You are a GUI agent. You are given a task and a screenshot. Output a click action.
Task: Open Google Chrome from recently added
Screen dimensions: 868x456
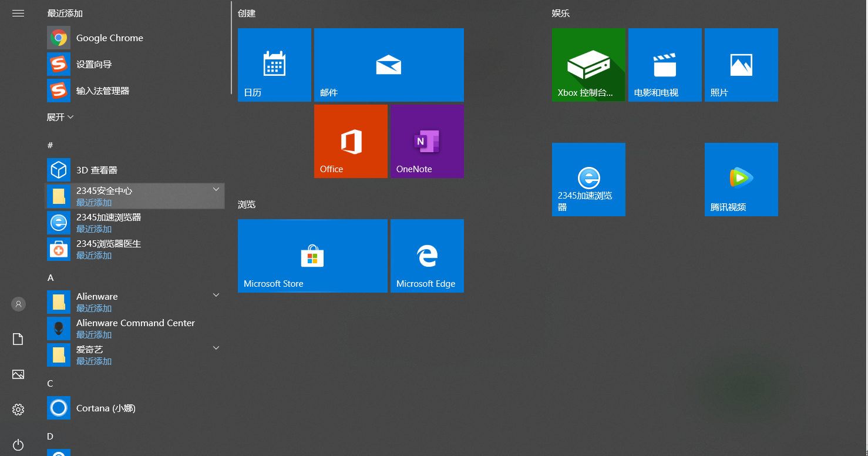pyautogui.click(x=135, y=38)
